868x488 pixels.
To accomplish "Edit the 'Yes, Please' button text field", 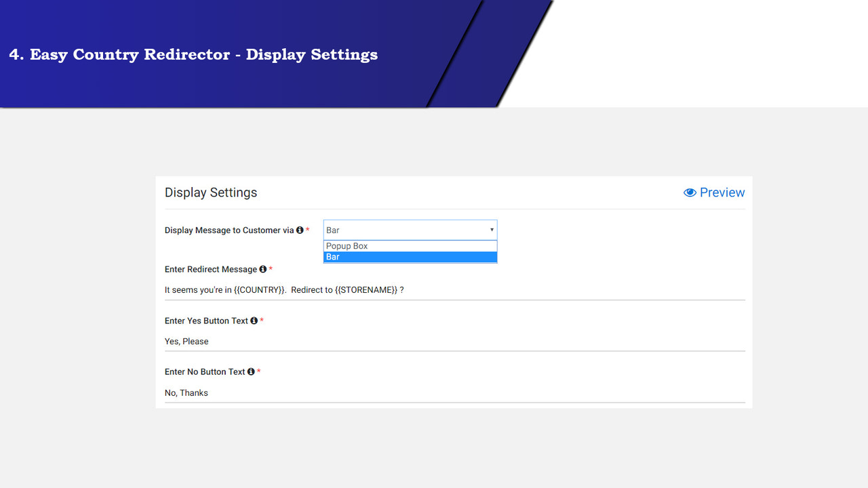I will click(407, 341).
